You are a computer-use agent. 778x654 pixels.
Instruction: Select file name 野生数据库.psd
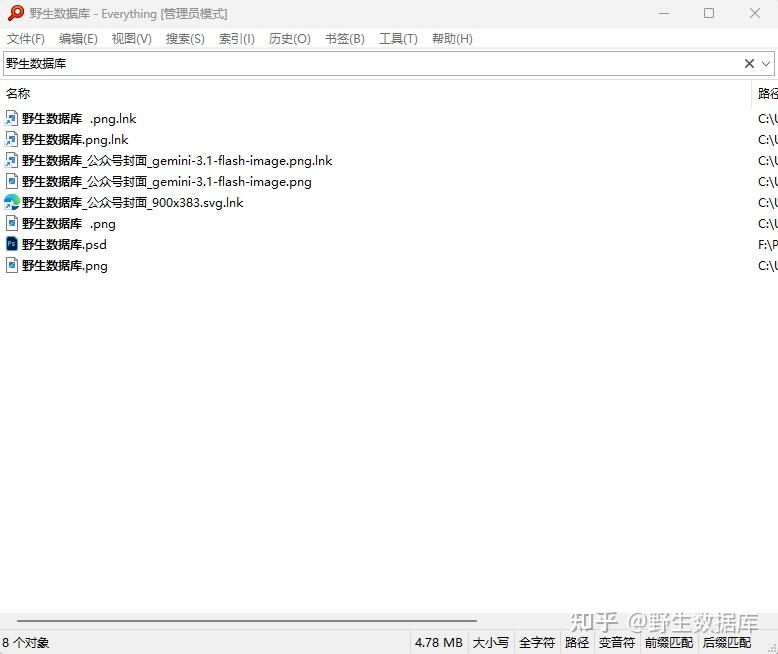[x=64, y=245]
